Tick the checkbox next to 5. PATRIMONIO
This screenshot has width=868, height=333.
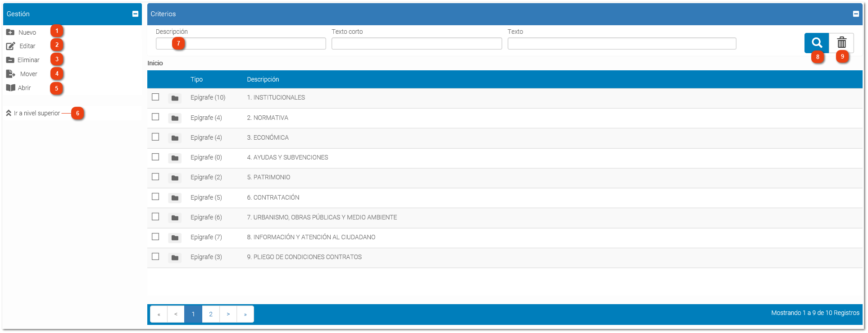click(x=155, y=177)
